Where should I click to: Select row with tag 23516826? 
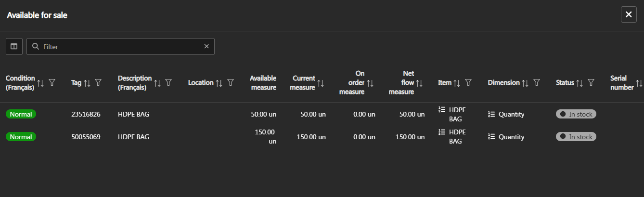pos(86,114)
